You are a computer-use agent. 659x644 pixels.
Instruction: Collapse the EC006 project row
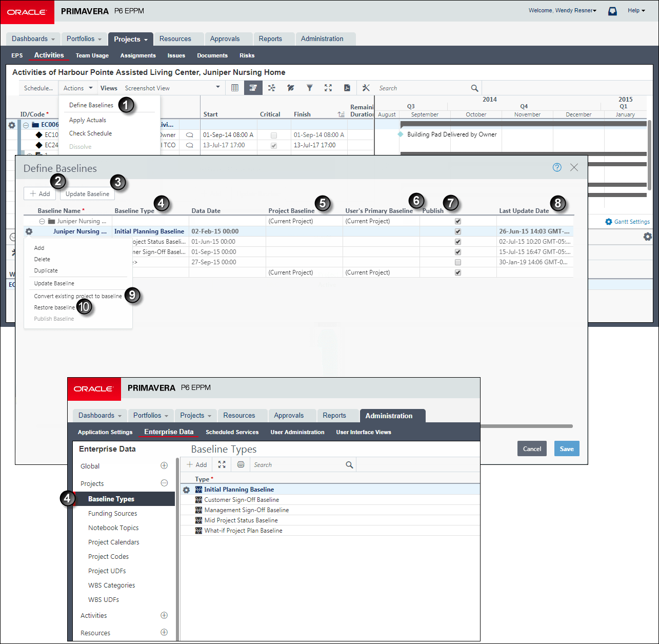(26, 125)
